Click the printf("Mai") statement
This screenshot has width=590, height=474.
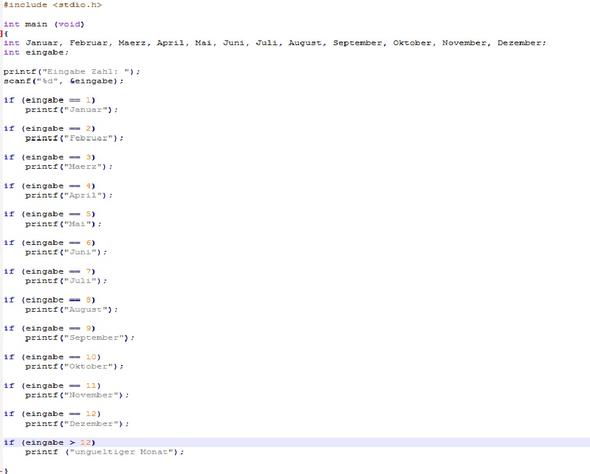[x=63, y=224]
